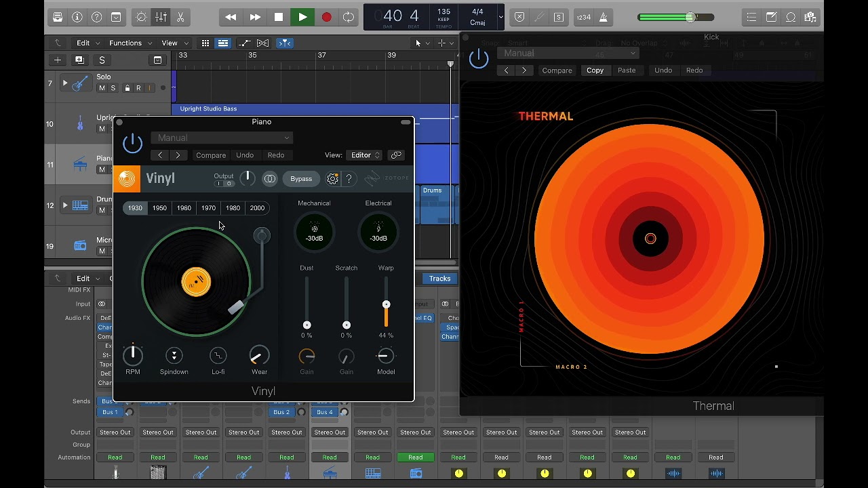Image resolution: width=868 pixels, height=488 pixels.
Task: Click the Vinyl plugin link icon
Action: tap(396, 155)
